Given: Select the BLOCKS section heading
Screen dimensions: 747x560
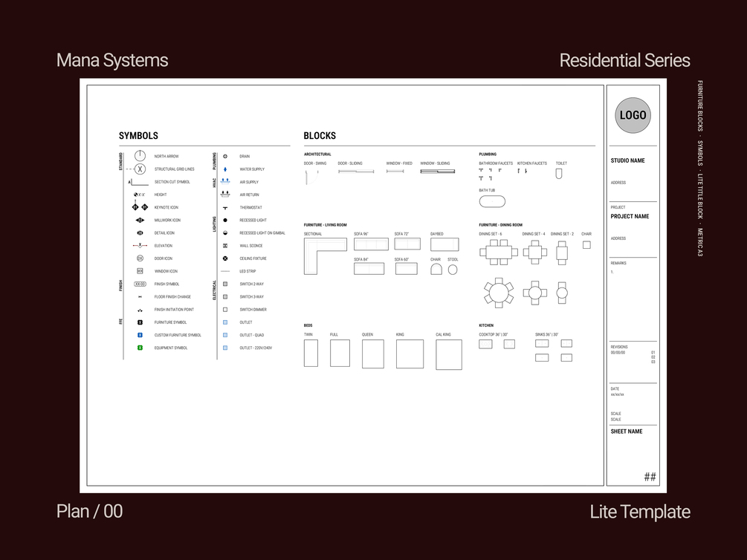Looking at the screenshot, I should click(x=320, y=136).
